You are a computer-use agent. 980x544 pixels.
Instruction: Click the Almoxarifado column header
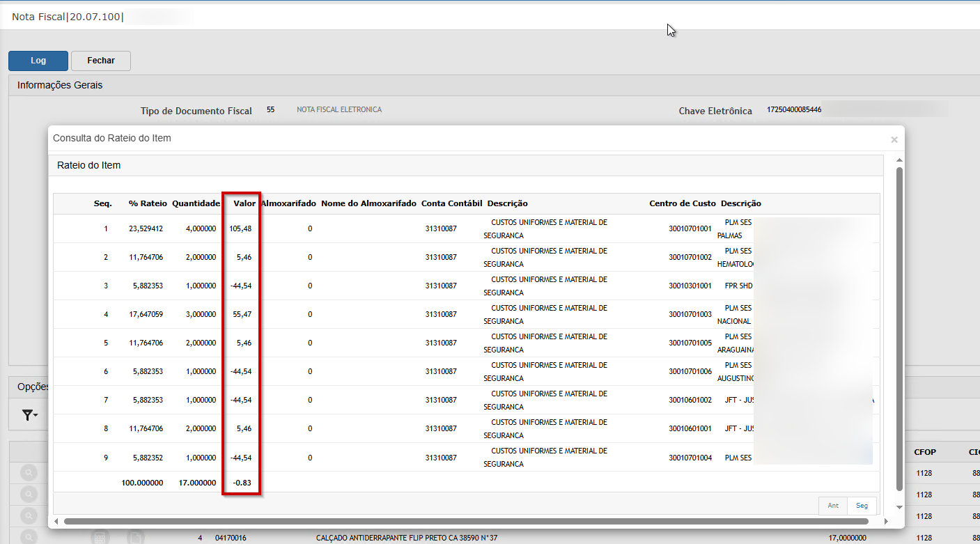click(x=289, y=203)
